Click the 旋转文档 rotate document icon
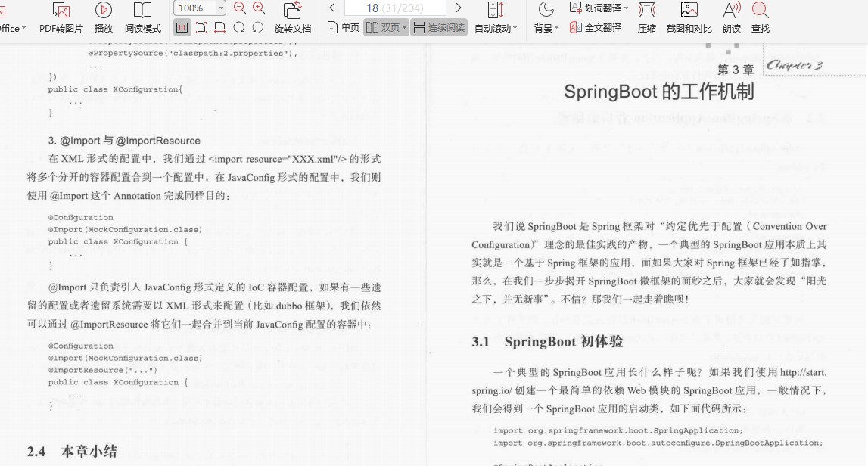The height and width of the screenshot is (466, 868). click(292, 10)
